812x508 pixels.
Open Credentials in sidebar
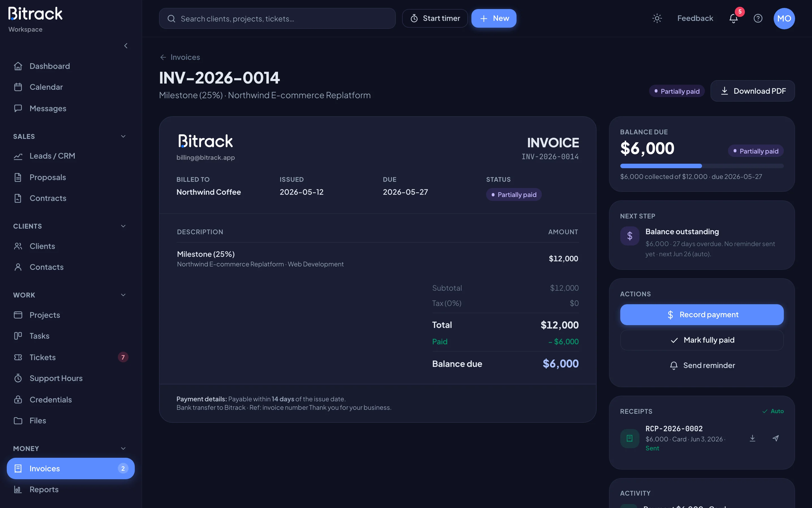[x=70, y=399]
